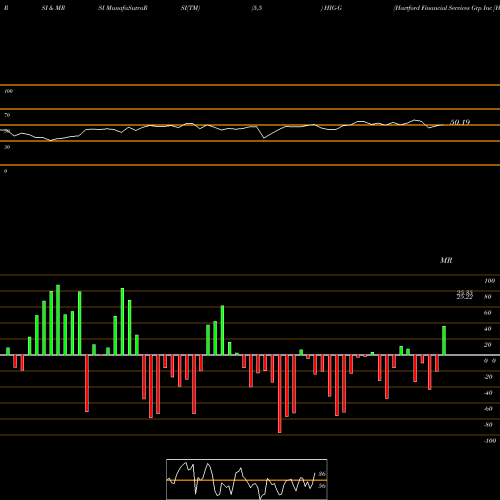Click the 'HIG-G' ticker text

point(333,8)
